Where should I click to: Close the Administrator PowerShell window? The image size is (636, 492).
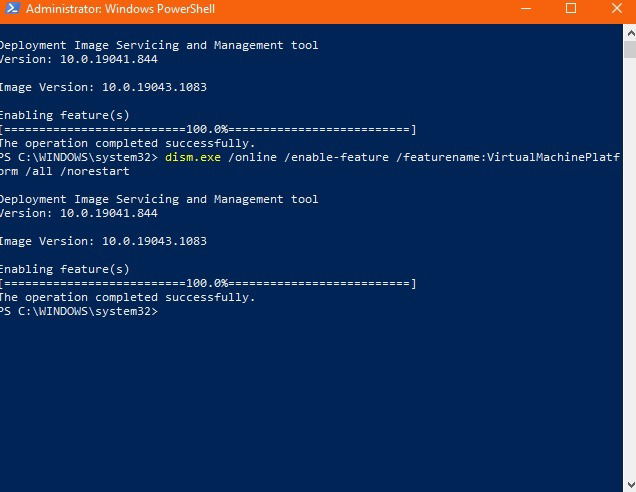coord(617,9)
